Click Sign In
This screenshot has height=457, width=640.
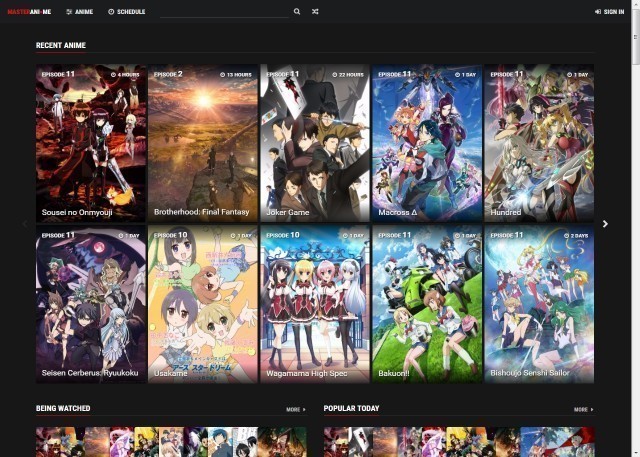click(x=609, y=12)
